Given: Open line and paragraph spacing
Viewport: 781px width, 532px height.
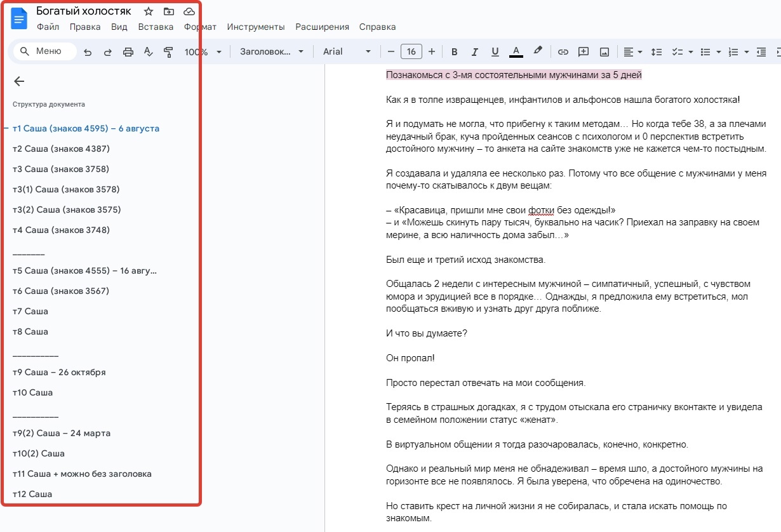Looking at the screenshot, I should (x=657, y=52).
